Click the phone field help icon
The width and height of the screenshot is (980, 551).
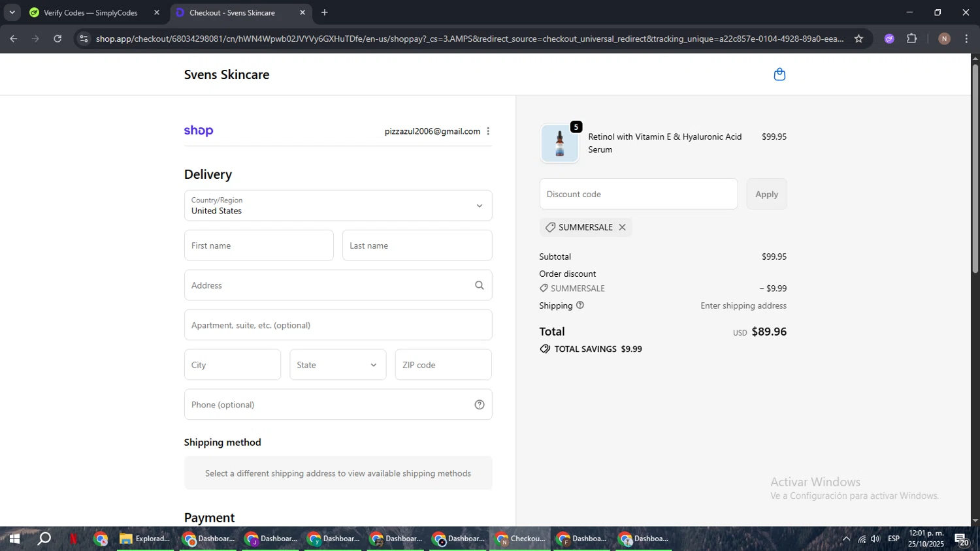point(480,405)
